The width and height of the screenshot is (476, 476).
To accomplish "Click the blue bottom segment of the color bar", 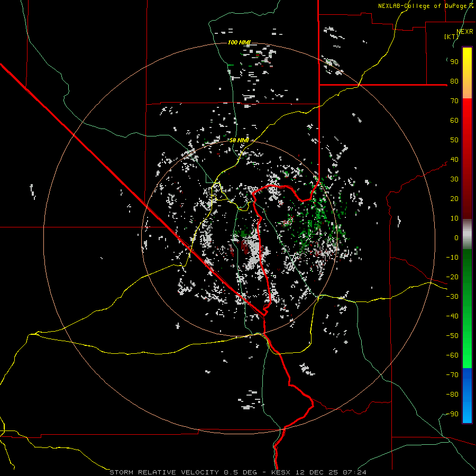I will click(x=467, y=396).
